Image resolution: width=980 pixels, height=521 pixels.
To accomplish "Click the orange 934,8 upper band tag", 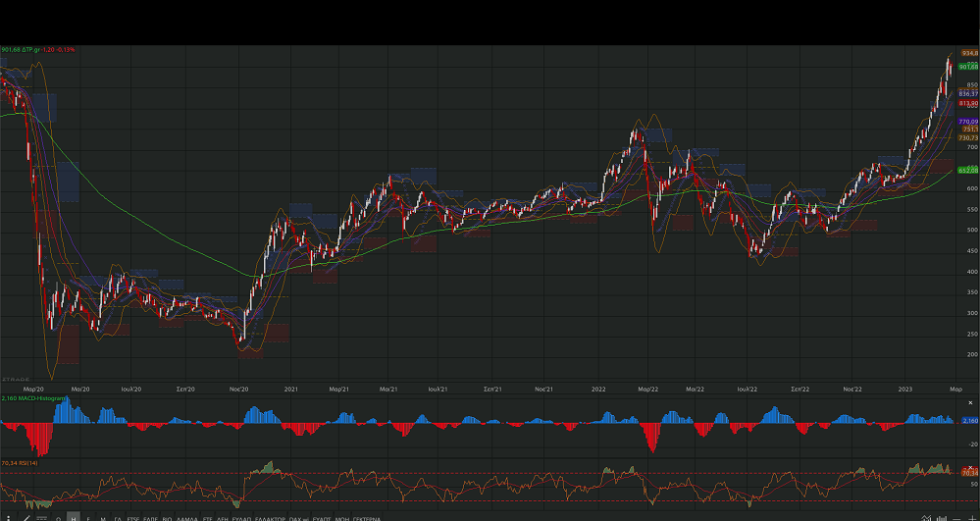I will (x=969, y=54).
